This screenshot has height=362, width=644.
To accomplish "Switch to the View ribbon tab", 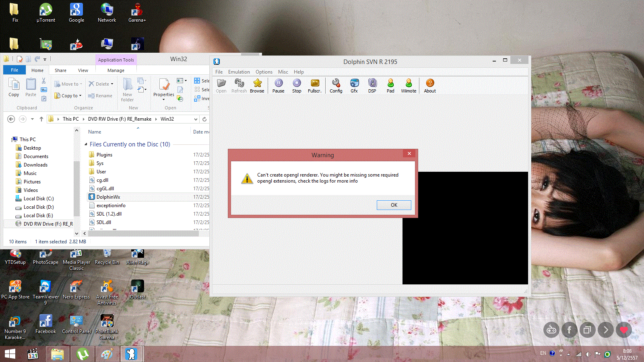I will [x=83, y=70].
